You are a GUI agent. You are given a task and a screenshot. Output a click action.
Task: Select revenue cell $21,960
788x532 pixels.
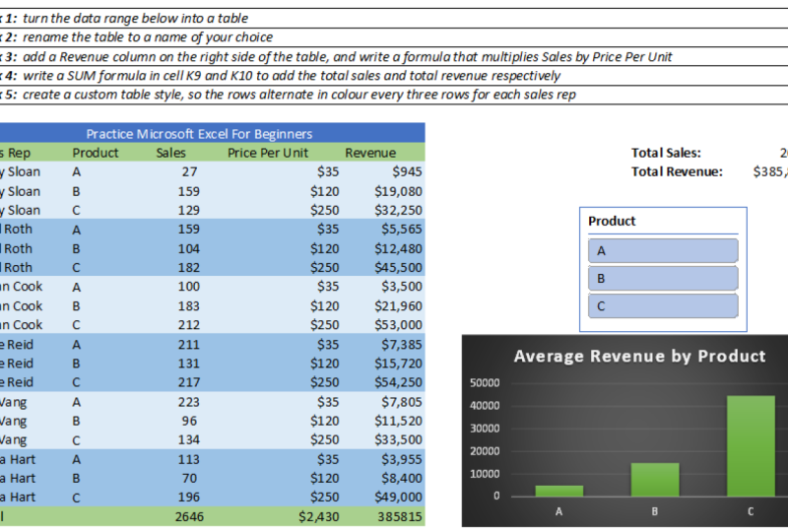click(x=398, y=306)
